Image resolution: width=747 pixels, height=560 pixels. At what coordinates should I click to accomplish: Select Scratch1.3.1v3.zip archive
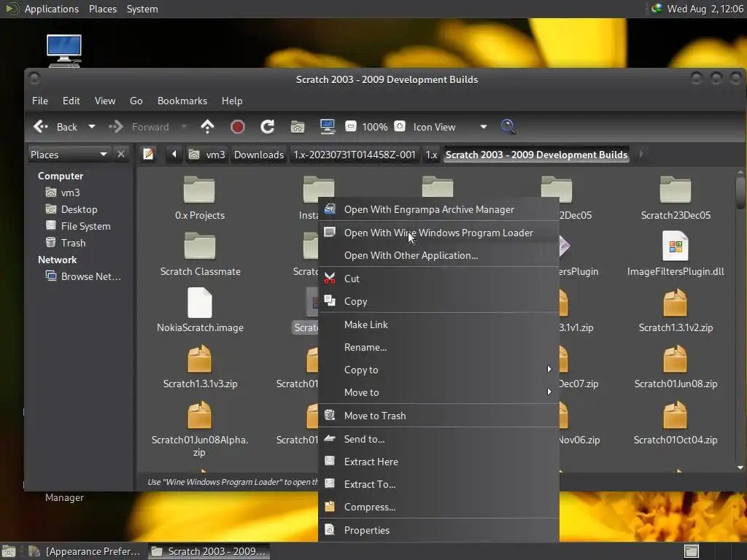(200, 367)
